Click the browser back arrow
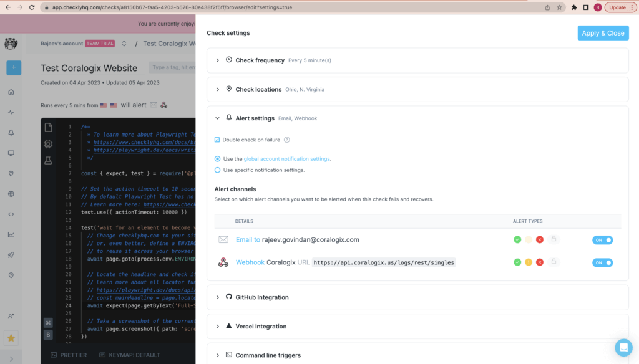Viewport: 639px width, 364px height. click(x=8, y=7)
